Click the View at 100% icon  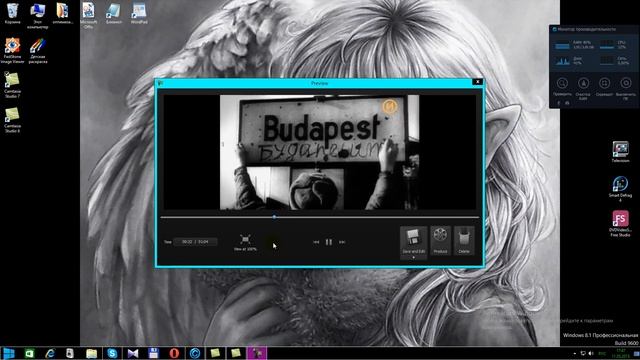tap(245, 239)
